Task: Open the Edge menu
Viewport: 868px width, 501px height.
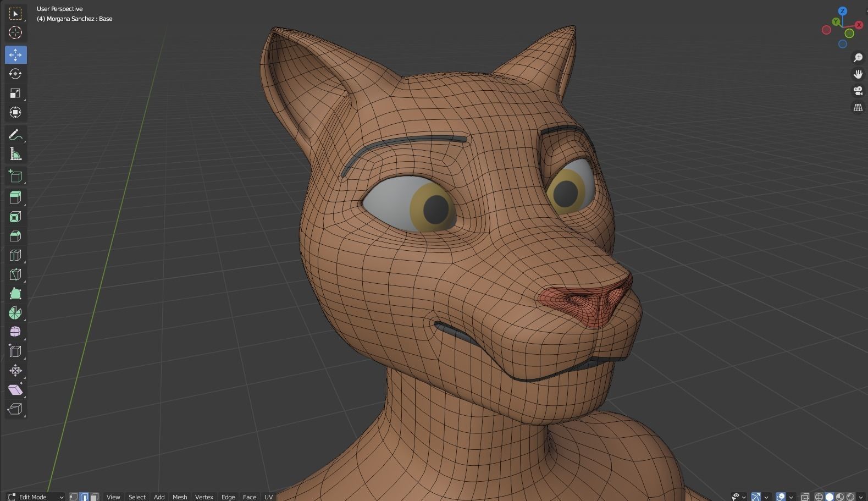Action: 228,497
